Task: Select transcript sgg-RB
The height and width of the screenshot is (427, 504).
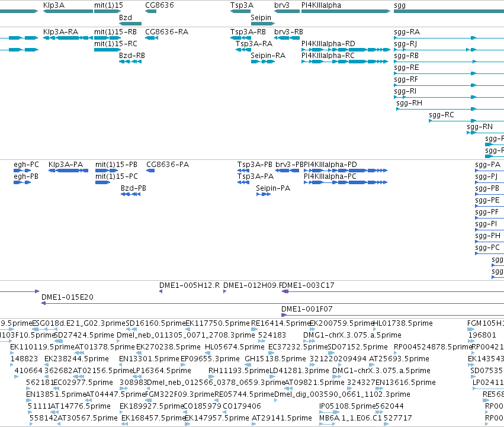Action: click(449, 62)
